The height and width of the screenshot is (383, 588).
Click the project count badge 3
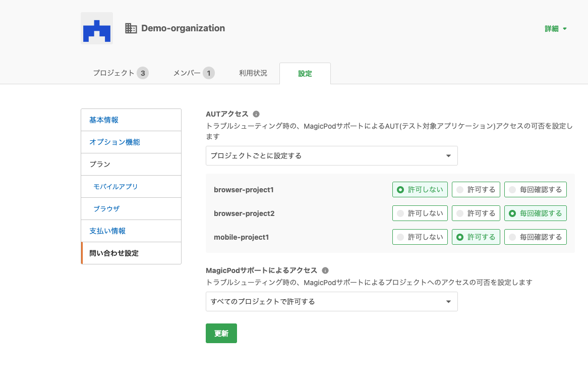coord(143,73)
